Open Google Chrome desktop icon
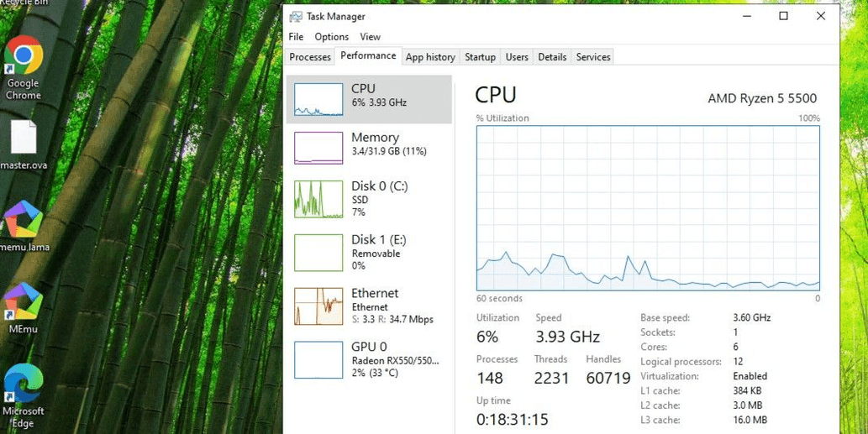 (x=23, y=58)
